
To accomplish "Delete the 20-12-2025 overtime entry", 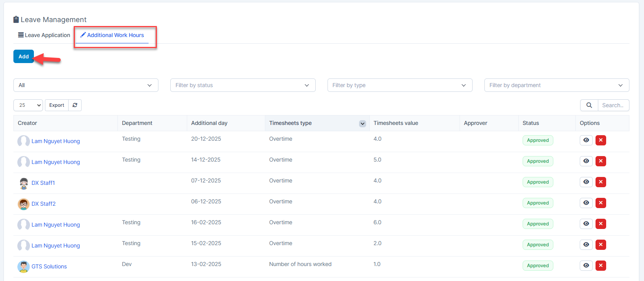I will click(x=601, y=140).
